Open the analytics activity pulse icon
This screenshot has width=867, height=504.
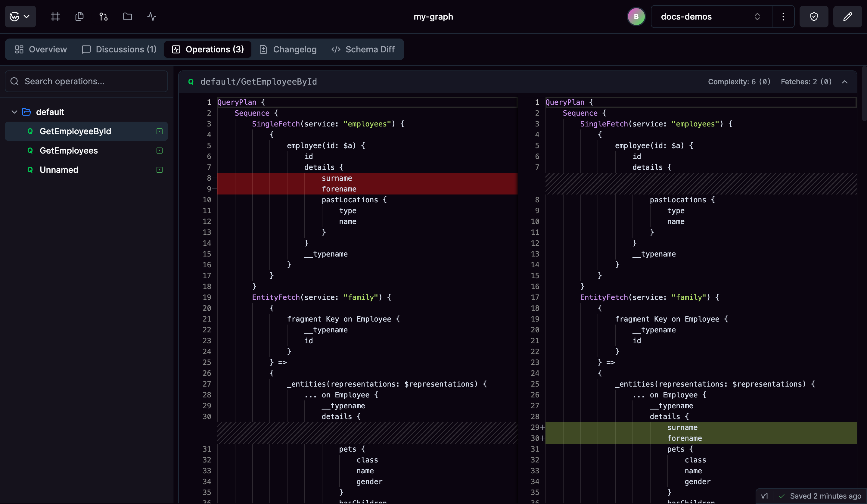coord(152,17)
